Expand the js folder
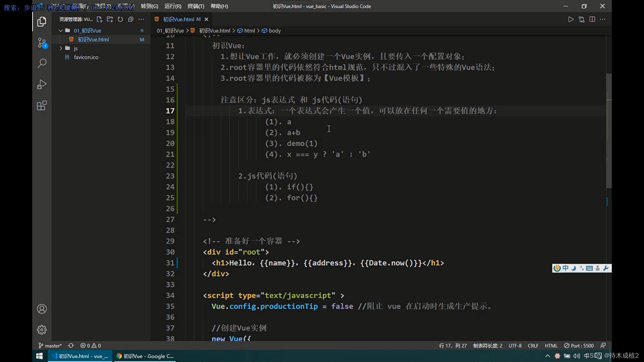The image size is (644, 362). pos(101,48)
